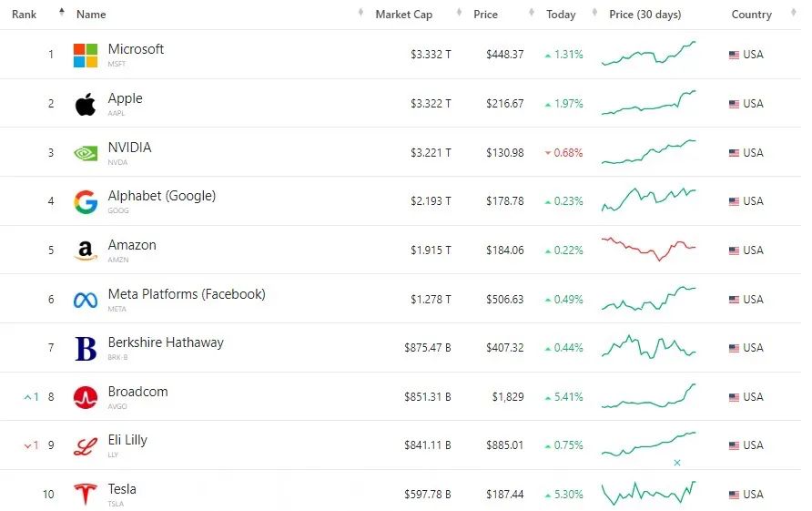812x511 pixels.
Task: Click the Price (30 days) column header
Action: point(645,15)
